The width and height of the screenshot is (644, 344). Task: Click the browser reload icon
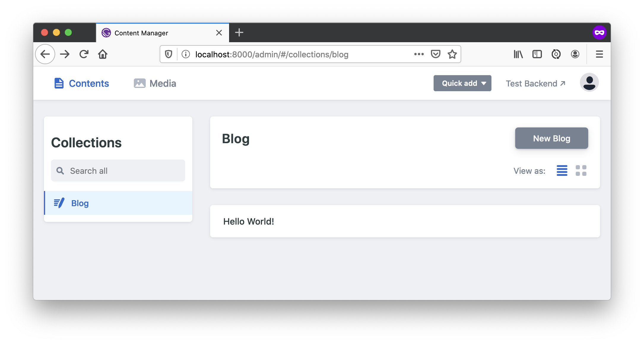(84, 54)
